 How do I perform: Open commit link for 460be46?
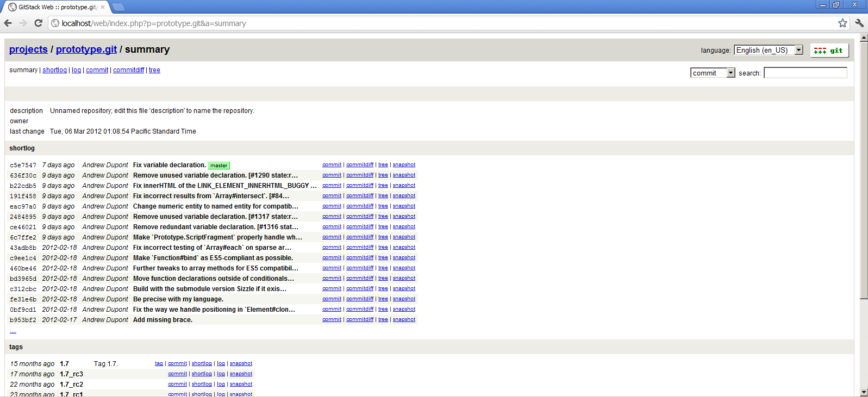(x=332, y=268)
